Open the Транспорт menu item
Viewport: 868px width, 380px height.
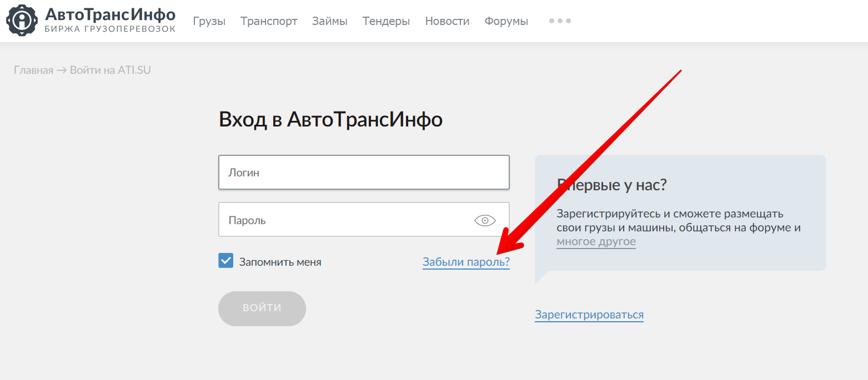click(x=269, y=21)
